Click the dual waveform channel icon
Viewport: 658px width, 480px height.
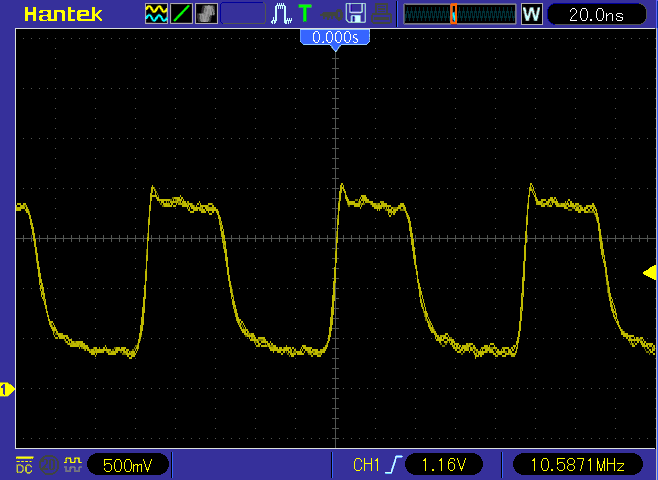click(156, 13)
